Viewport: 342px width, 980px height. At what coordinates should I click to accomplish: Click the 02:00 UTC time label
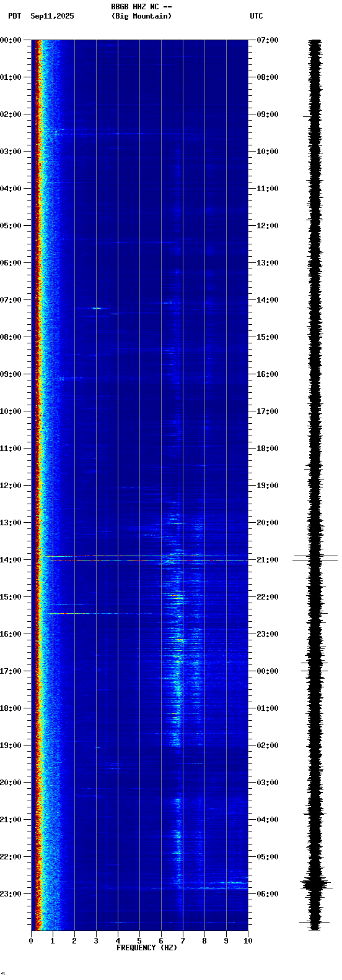point(268,746)
